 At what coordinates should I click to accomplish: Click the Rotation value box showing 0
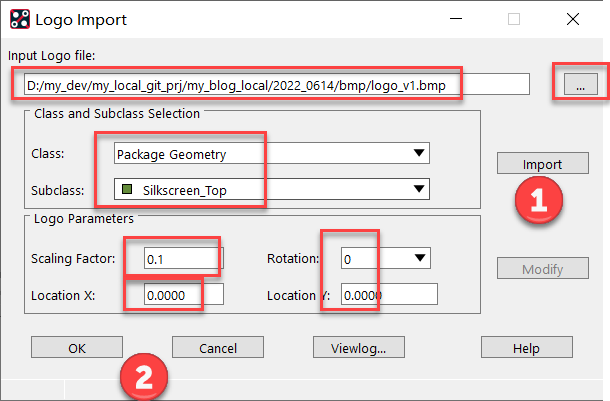[370, 259]
